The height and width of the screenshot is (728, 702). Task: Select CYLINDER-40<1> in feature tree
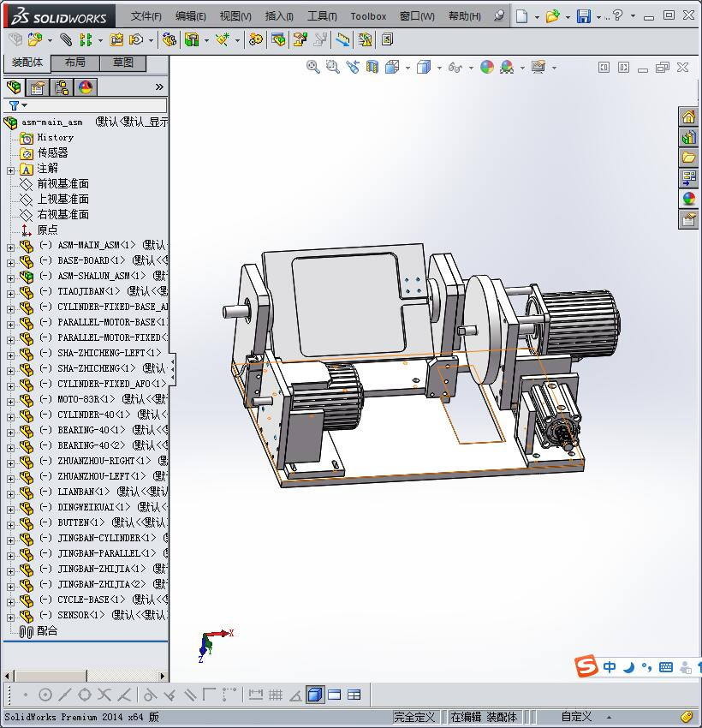(x=93, y=415)
